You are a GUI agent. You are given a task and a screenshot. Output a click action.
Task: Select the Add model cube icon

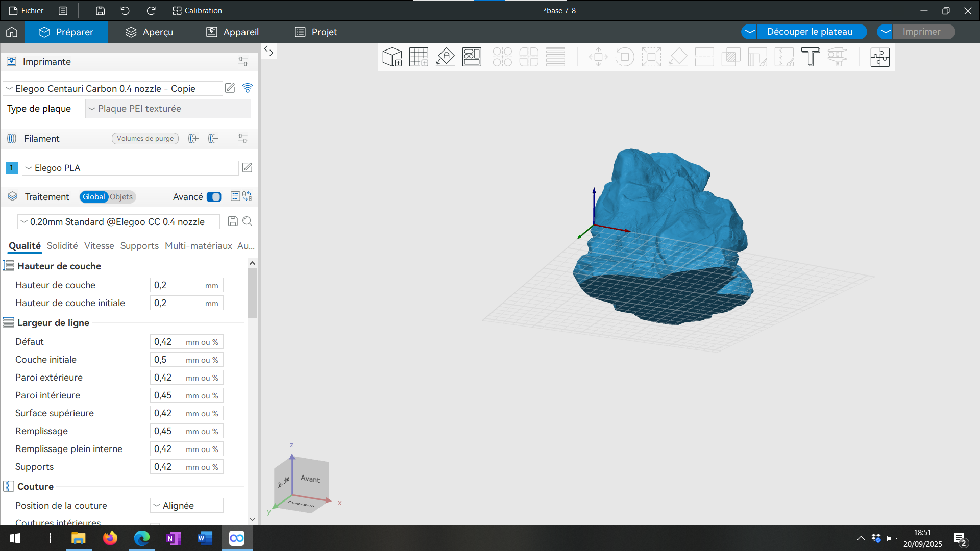392,57
